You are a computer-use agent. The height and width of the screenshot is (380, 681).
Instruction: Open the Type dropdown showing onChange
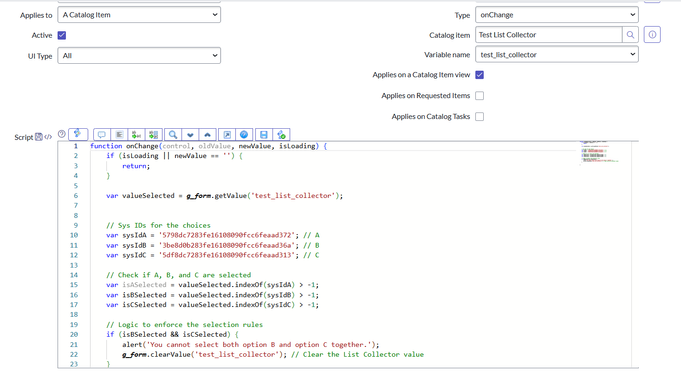557,15
